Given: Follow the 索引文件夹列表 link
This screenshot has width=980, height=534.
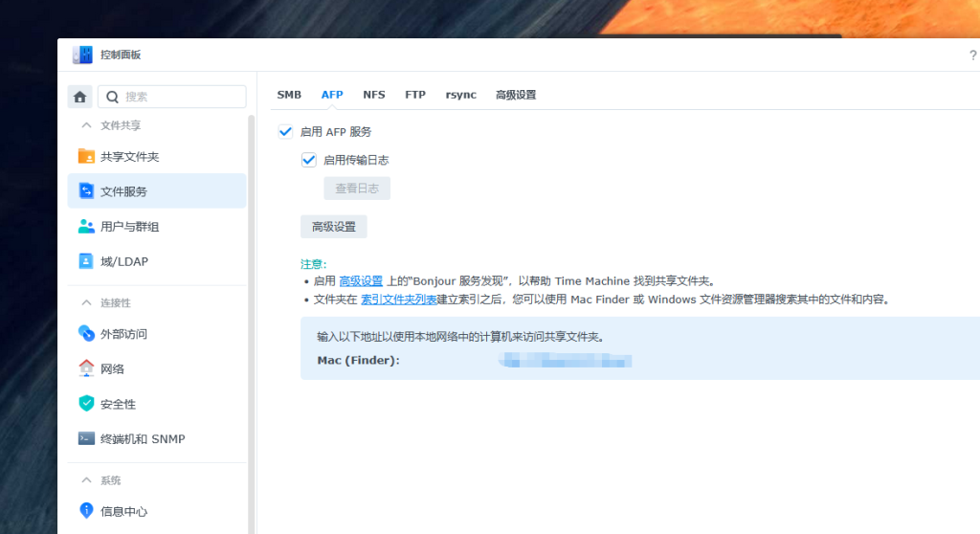Looking at the screenshot, I should click(398, 300).
